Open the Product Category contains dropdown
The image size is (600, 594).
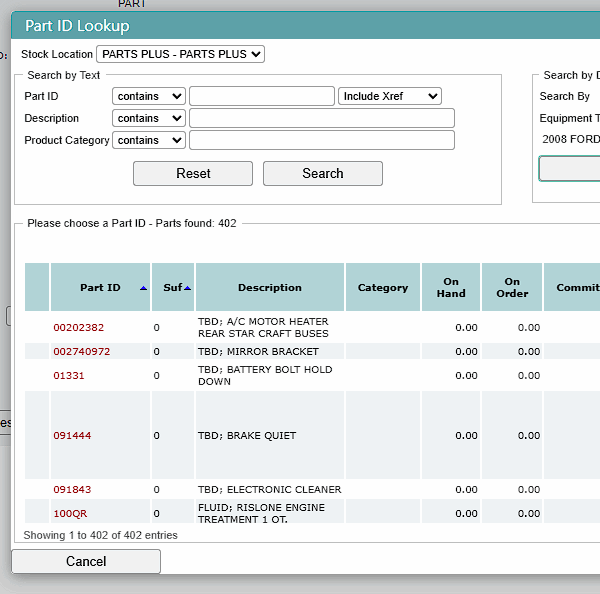pyautogui.click(x=149, y=140)
